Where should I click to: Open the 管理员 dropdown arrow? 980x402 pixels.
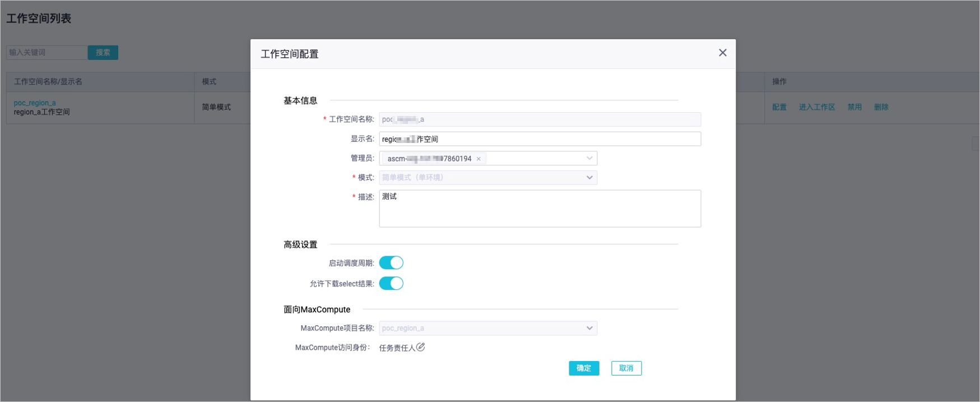point(589,159)
